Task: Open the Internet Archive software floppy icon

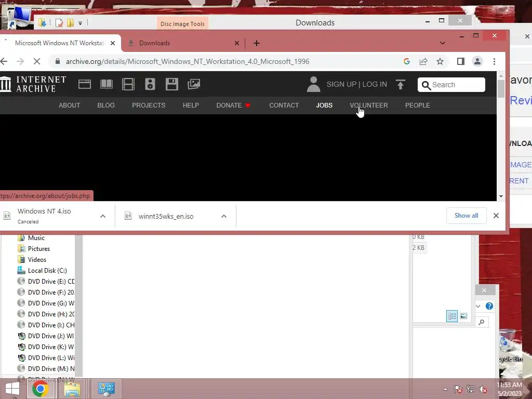Action: tap(171, 84)
